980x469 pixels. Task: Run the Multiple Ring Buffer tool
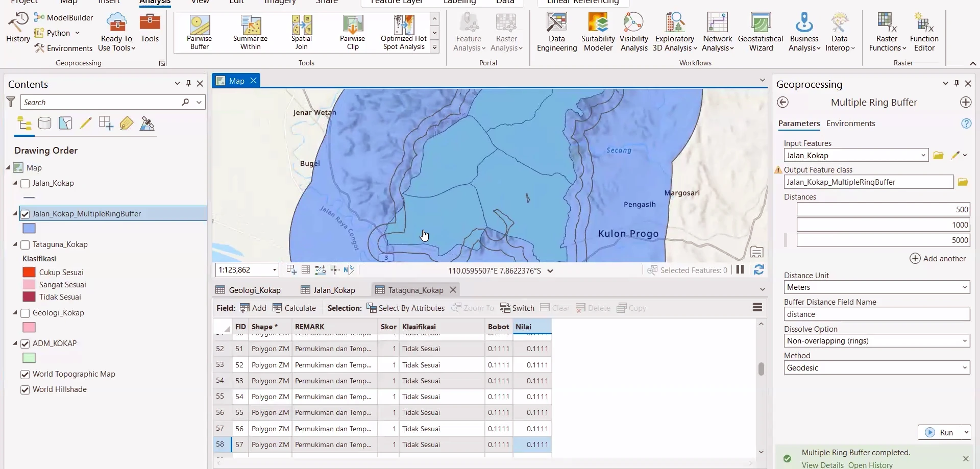coord(940,432)
